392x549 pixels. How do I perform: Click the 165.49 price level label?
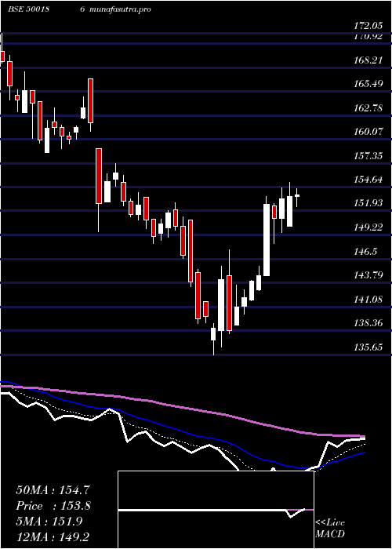pyautogui.click(x=367, y=85)
